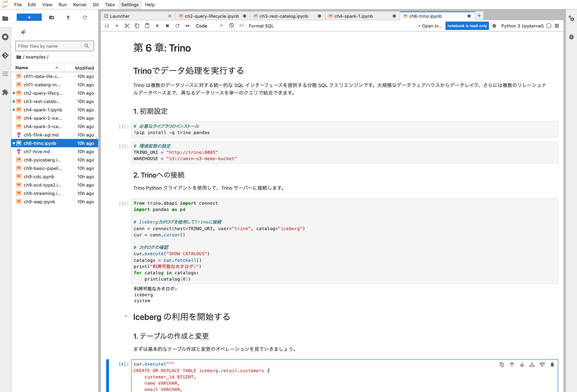Image resolution: width=577 pixels, height=392 pixels.
Task: Open ch7-hive.md in file browser
Action: [37, 151]
